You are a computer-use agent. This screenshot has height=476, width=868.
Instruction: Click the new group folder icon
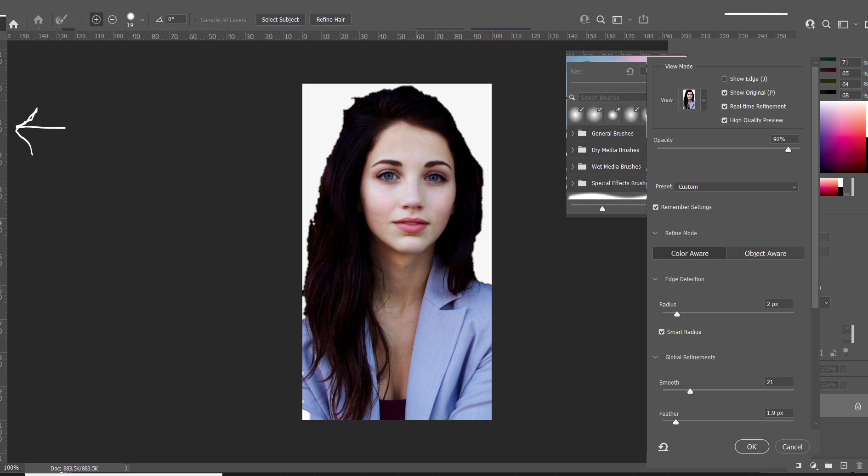pyautogui.click(x=828, y=465)
